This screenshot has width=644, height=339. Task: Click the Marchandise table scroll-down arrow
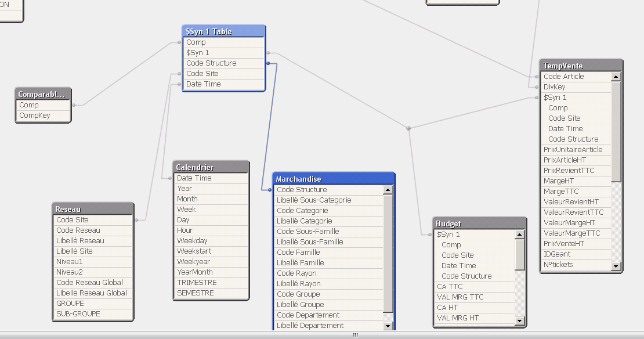tap(388, 326)
